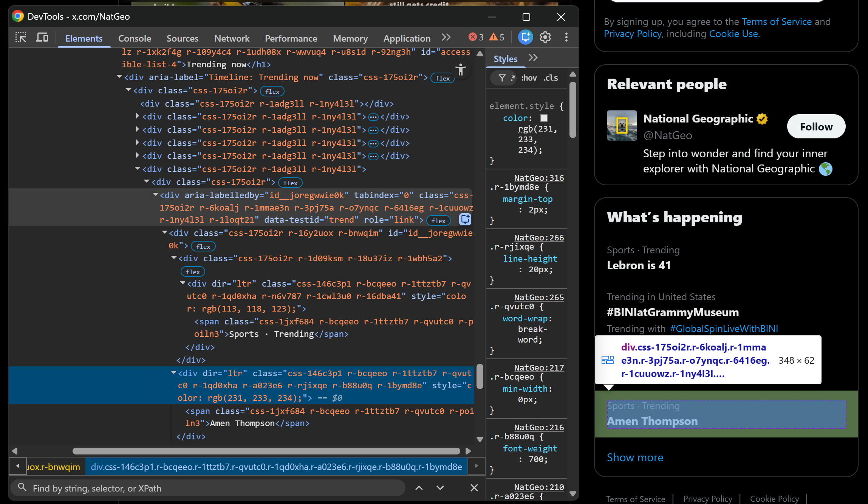Open the NatGeo:266 stylesheet source link
The image size is (868, 504).
[x=539, y=237]
